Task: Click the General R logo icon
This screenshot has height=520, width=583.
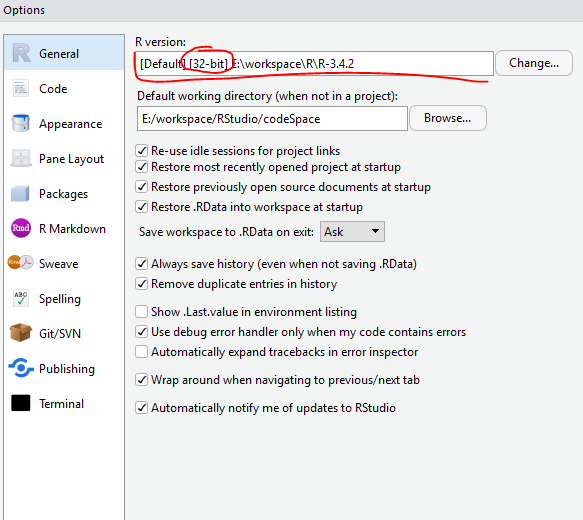Action: [x=21, y=53]
